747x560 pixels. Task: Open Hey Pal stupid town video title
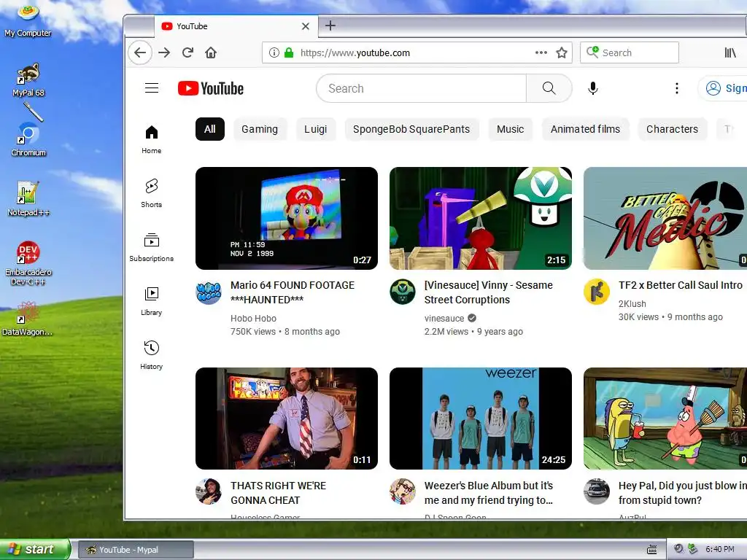point(682,493)
